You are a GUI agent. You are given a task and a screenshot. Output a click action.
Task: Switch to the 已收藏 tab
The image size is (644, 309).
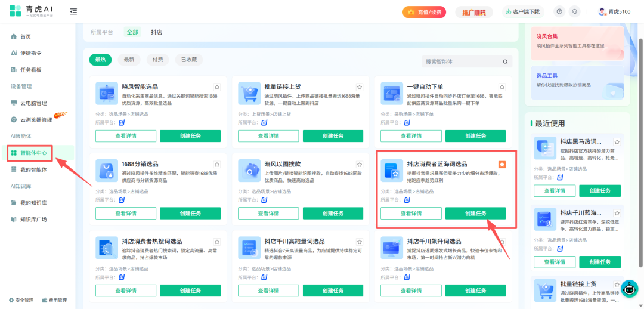[x=189, y=60]
